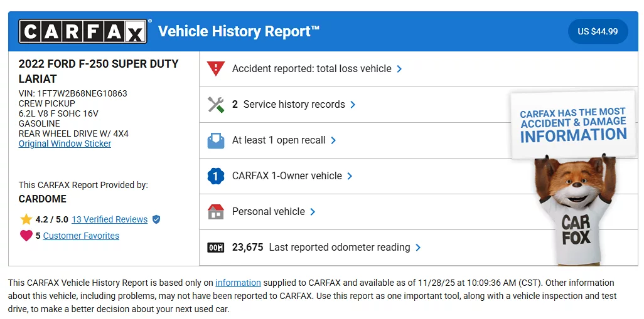Open the 13 Verified Reviews link

tap(109, 219)
